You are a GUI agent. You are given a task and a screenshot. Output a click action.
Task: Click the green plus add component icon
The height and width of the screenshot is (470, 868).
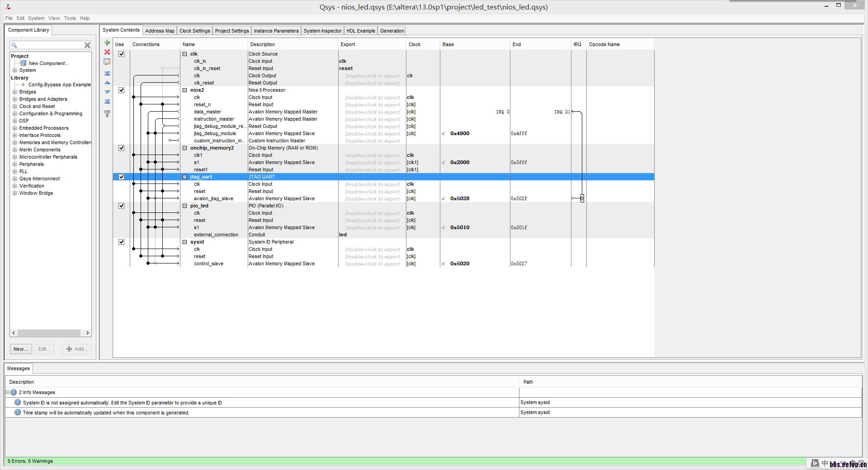(107, 42)
